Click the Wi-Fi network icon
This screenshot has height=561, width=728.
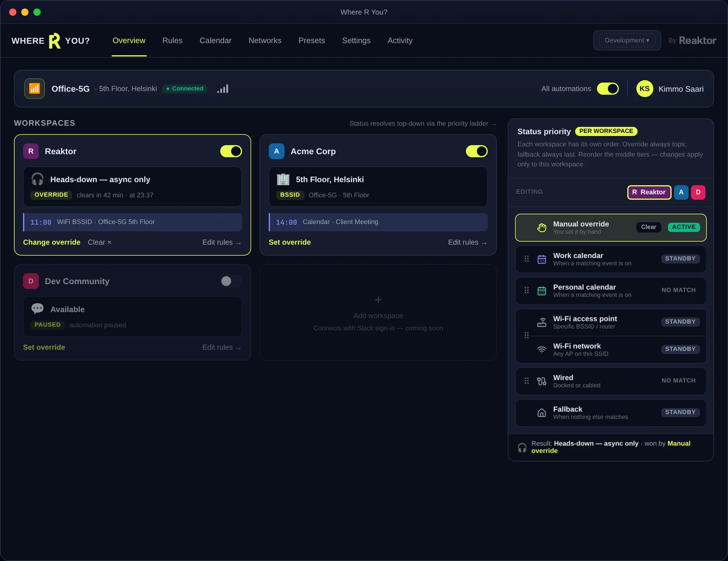541,350
